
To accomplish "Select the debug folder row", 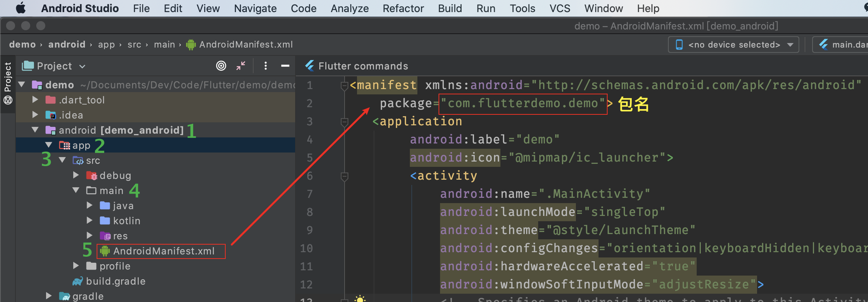I will 155,176.
